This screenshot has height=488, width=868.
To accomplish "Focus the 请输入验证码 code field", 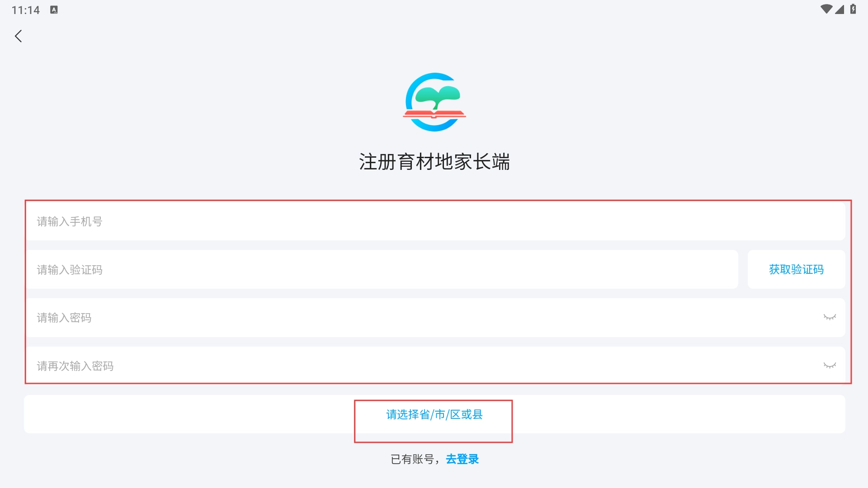I will click(x=362, y=270).
